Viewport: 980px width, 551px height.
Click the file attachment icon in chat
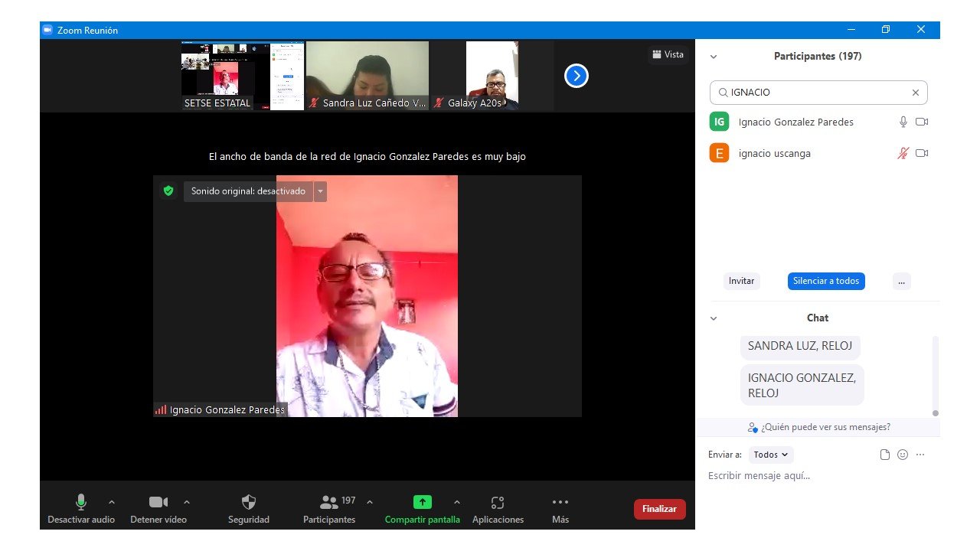(885, 455)
